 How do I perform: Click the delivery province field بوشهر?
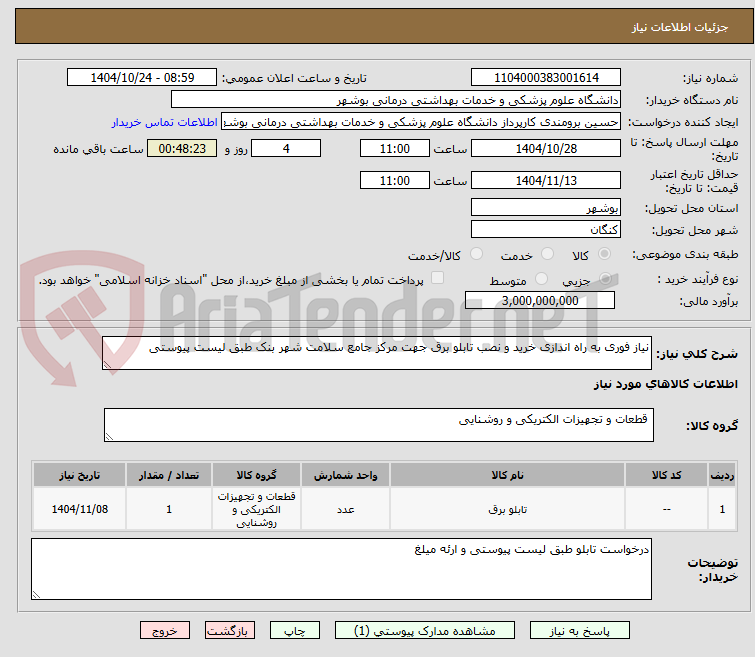tap(546, 208)
